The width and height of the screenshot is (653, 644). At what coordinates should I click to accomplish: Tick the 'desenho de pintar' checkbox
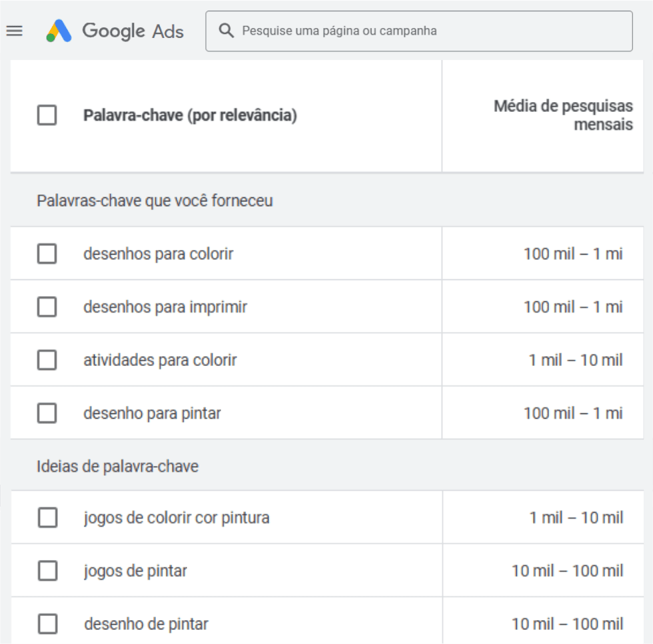47,625
